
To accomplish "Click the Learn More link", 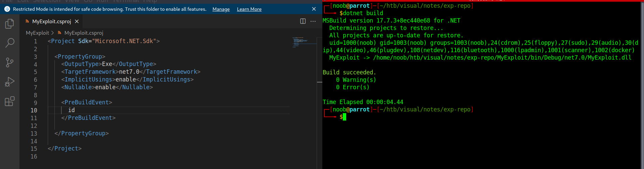I will pos(249,9).
